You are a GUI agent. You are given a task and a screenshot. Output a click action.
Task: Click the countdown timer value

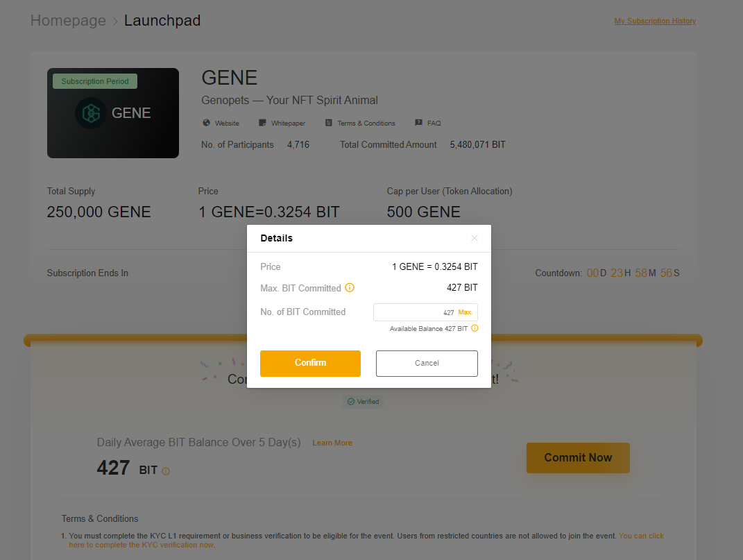[633, 273]
